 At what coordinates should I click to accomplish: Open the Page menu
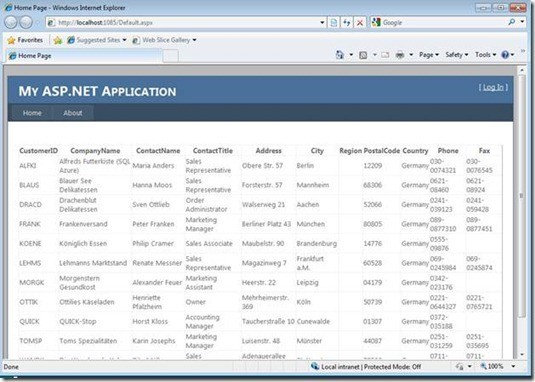pos(429,55)
